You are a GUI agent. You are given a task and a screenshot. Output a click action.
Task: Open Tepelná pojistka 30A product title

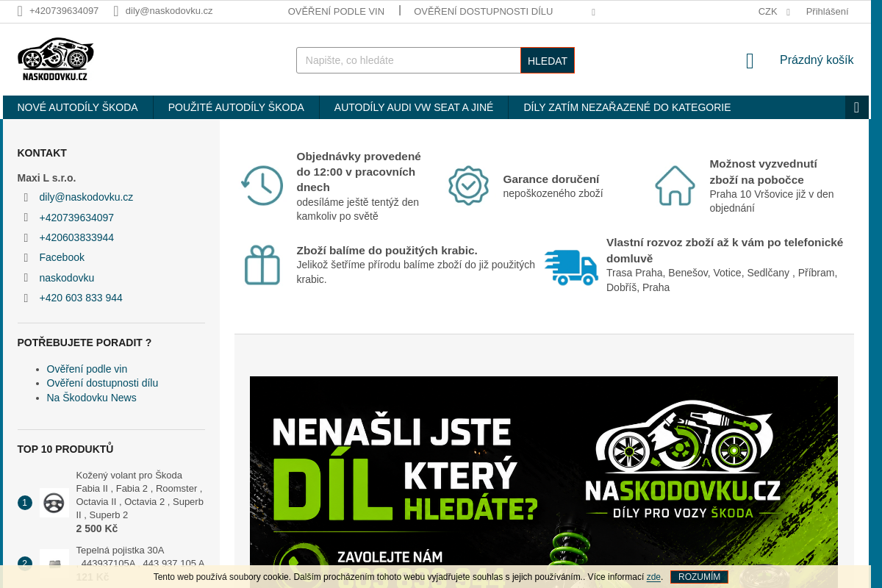[x=140, y=556]
